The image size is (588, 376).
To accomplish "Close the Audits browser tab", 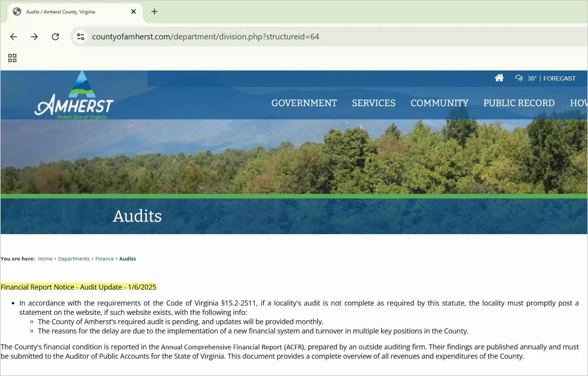I will (133, 11).
